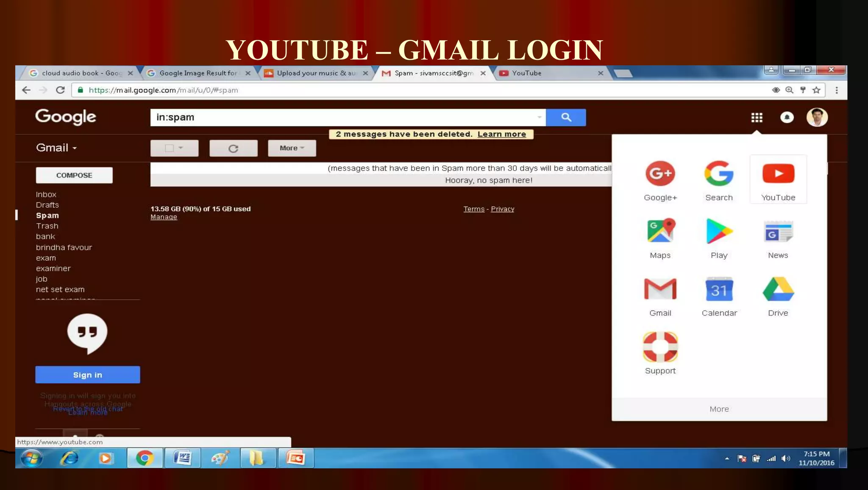Open the Privacy link
The width and height of the screenshot is (868, 490).
[502, 209]
